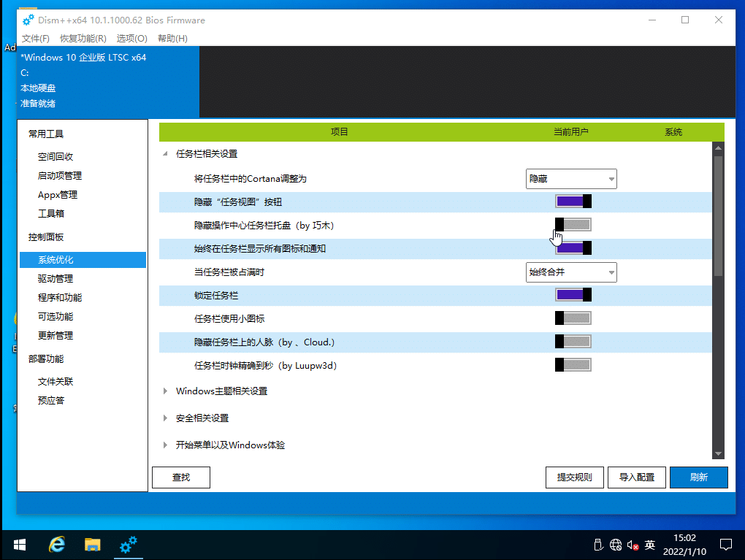Safely eject USB hardware from the tray

point(598,545)
